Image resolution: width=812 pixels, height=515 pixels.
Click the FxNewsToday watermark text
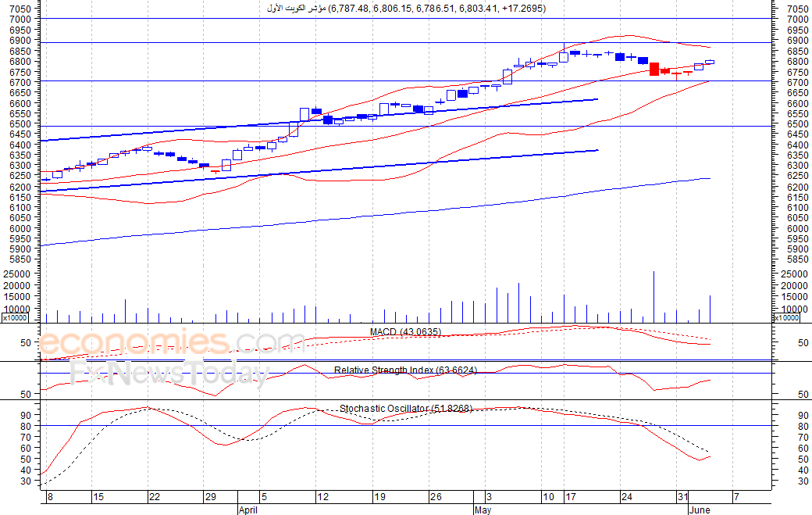click(x=170, y=373)
